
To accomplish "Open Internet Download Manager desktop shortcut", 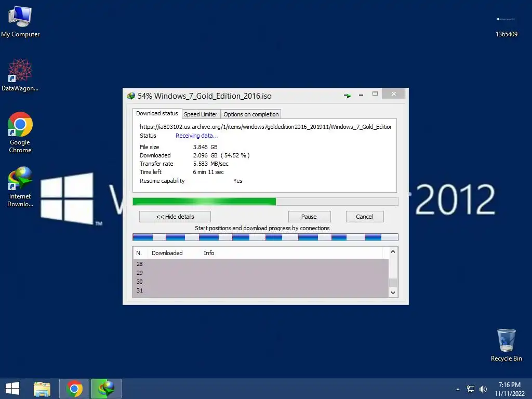I will [x=20, y=187].
